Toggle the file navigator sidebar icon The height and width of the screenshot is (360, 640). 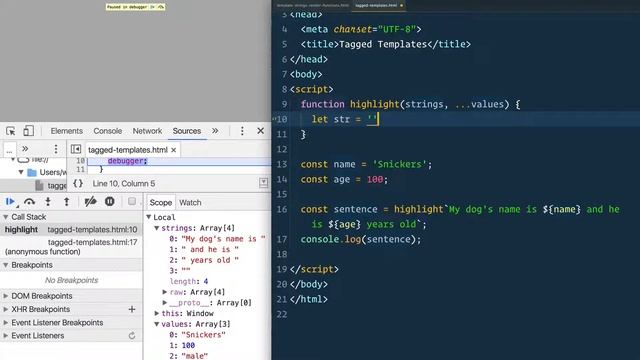tap(76, 149)
